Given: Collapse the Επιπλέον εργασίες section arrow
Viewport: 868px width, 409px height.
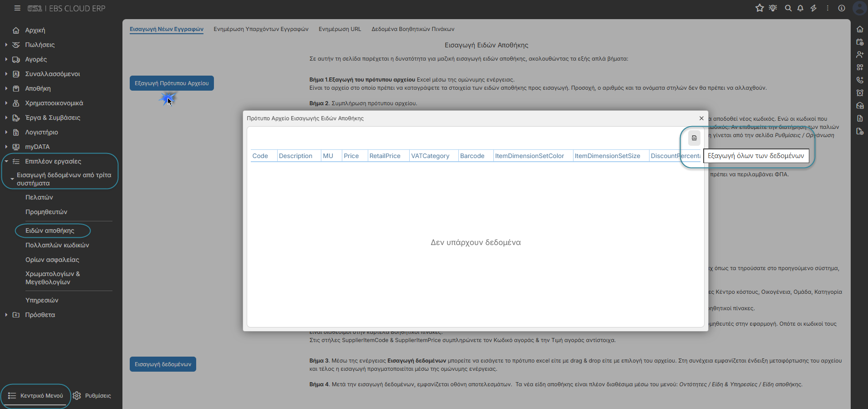Looking at the screenshot, I should pyautogui.click(x=6, y=161).
